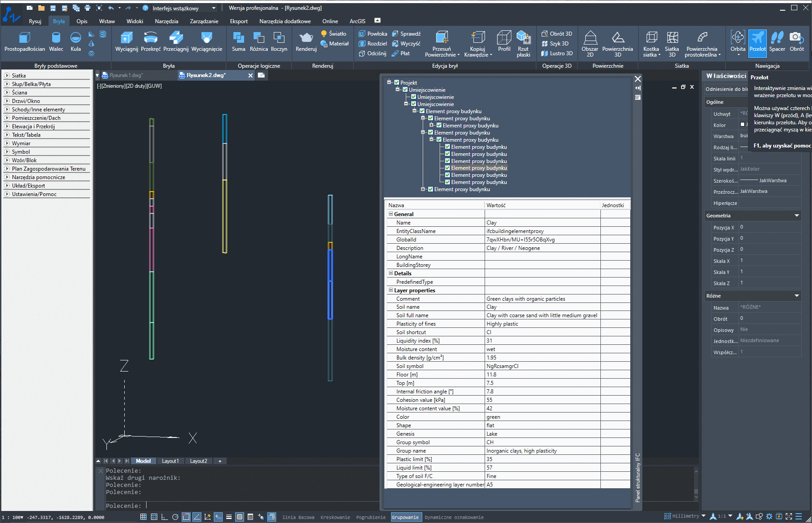Toggle linia Bazowa in the status bar
This screenshot has width=812, height=523.
(x=298, y=517)
